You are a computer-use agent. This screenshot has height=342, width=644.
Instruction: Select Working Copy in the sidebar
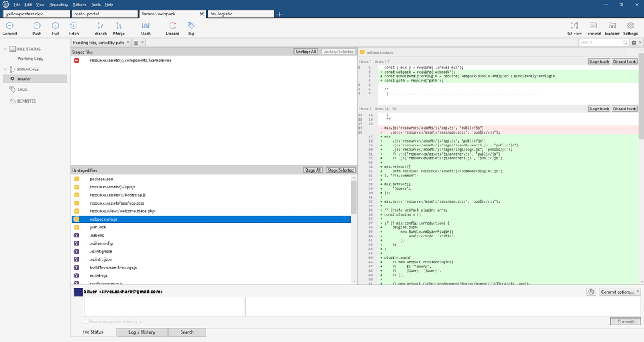coord(30,59)
